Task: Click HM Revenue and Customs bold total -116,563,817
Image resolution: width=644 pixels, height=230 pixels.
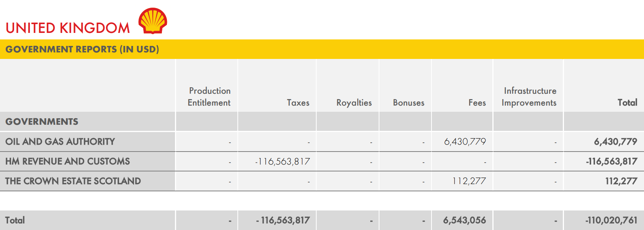Action: tap(612, 161)
